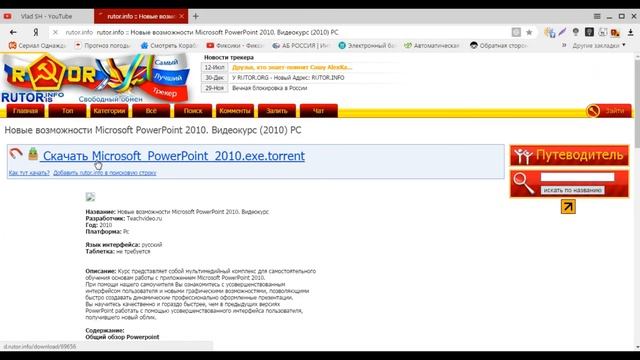640x360 pixels.
Task: Open the Залить menu item
Action: point(277,111)
